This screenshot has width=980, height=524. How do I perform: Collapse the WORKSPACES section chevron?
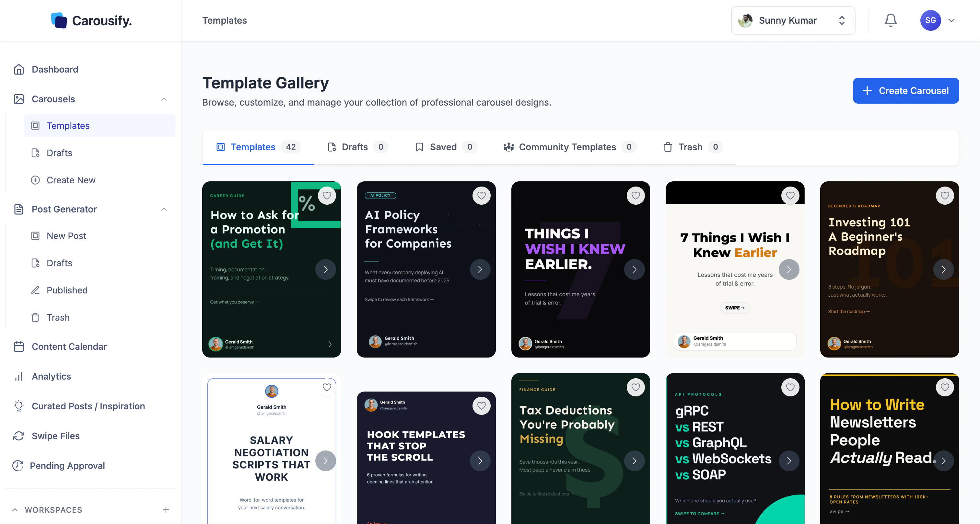[x=15, y=509]
